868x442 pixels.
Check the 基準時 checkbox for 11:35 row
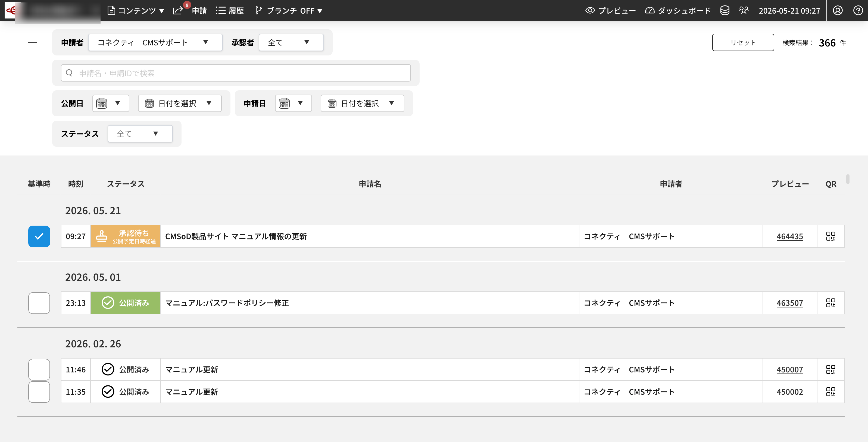click(x=39, y=392)
